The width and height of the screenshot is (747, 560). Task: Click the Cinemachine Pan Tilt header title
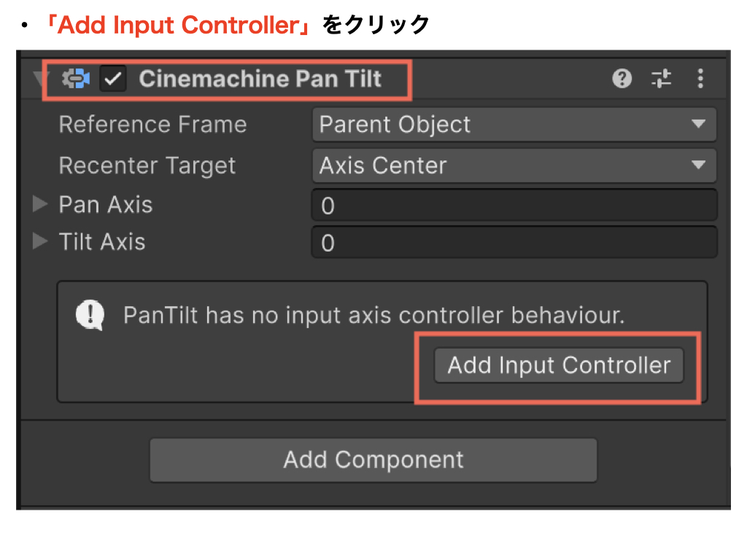click(x=260, y=79)
